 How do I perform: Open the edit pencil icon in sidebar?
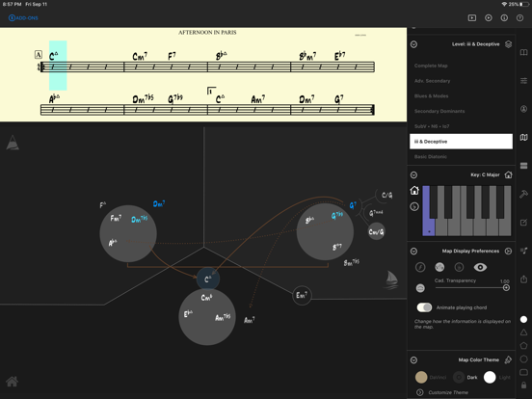point(524,223)
